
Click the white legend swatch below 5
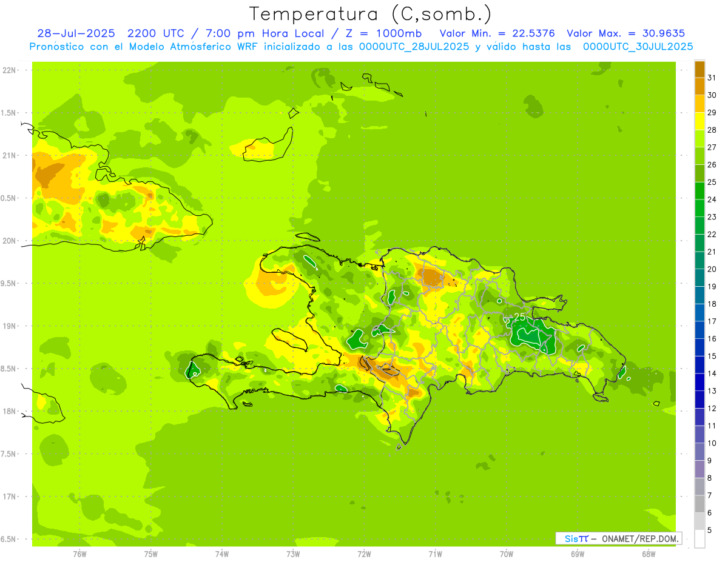click(700, 539)
